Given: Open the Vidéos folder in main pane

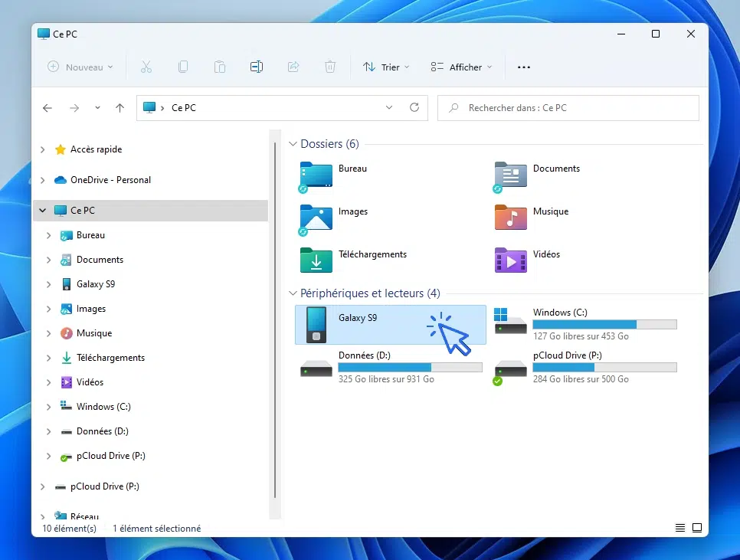Looking at the screenshot, I should 511,260.
